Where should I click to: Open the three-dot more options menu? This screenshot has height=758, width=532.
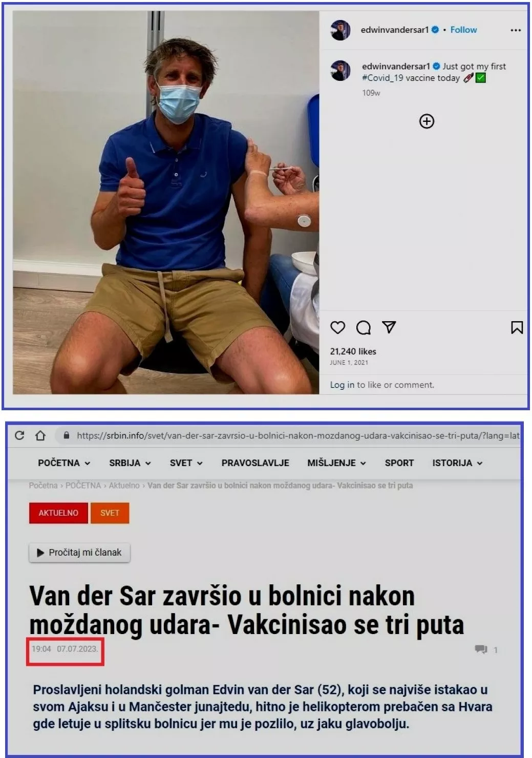(x=516, y=30)
